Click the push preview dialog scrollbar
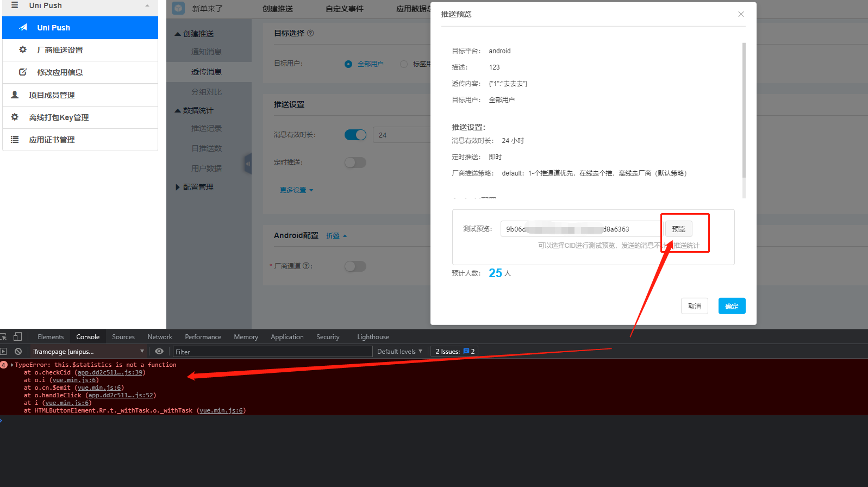The image size is (868, 487). tap(744, 109)
